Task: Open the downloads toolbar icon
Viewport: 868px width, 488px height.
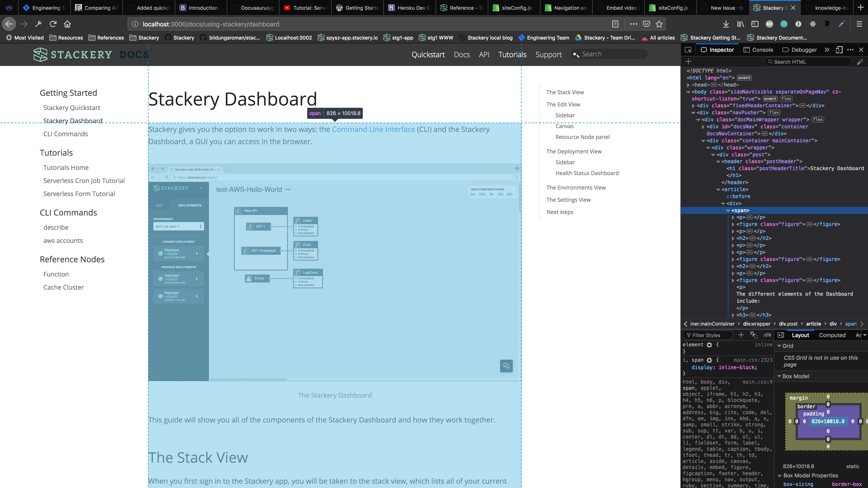Action: click(726, 24)
